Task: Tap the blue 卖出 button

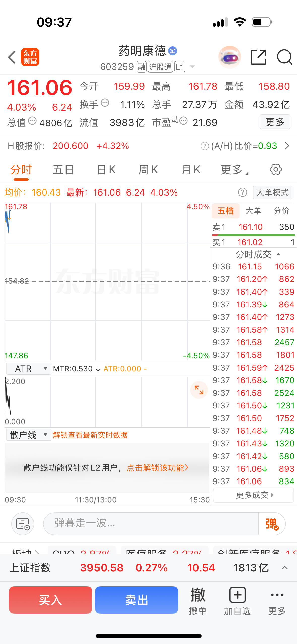Action: (137, 600)
